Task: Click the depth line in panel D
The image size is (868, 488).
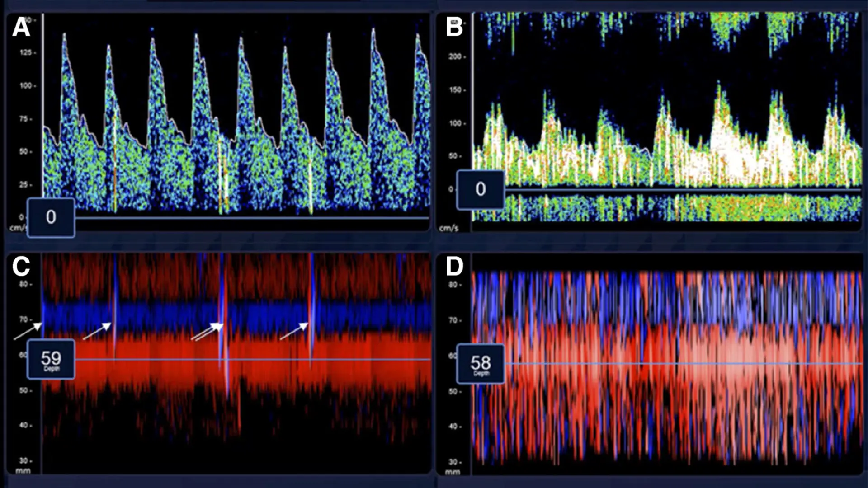Action: click(x=678, y=364)
